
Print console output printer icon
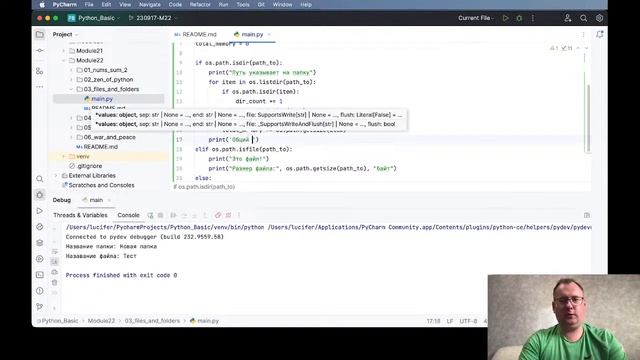point(55,272)
